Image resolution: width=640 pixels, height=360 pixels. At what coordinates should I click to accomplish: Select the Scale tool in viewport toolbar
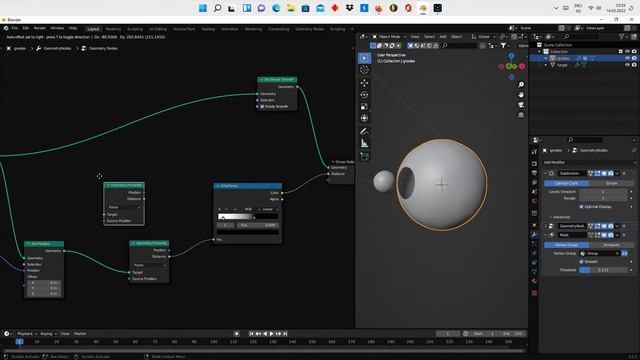(364, 107)
